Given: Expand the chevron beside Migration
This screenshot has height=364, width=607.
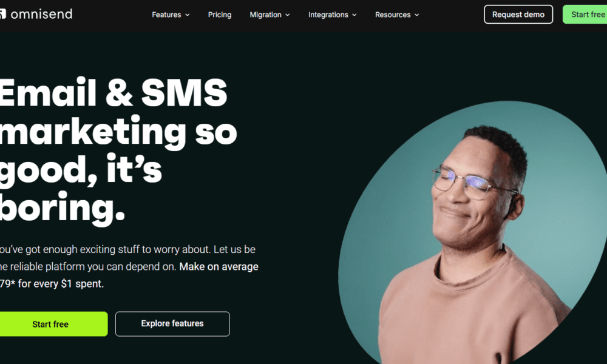Looking at the screenshot, I should [x=288, y=15].
